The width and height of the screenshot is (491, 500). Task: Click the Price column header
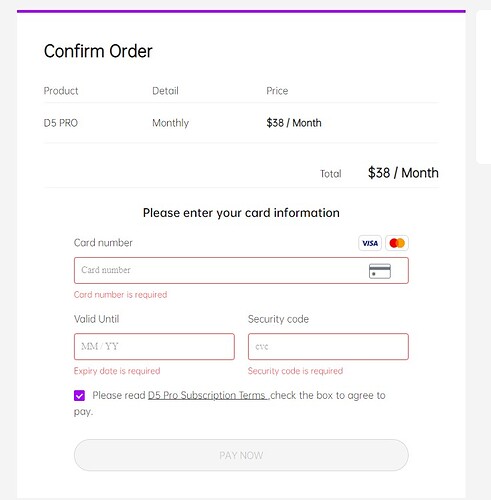(x=277, y=91)
